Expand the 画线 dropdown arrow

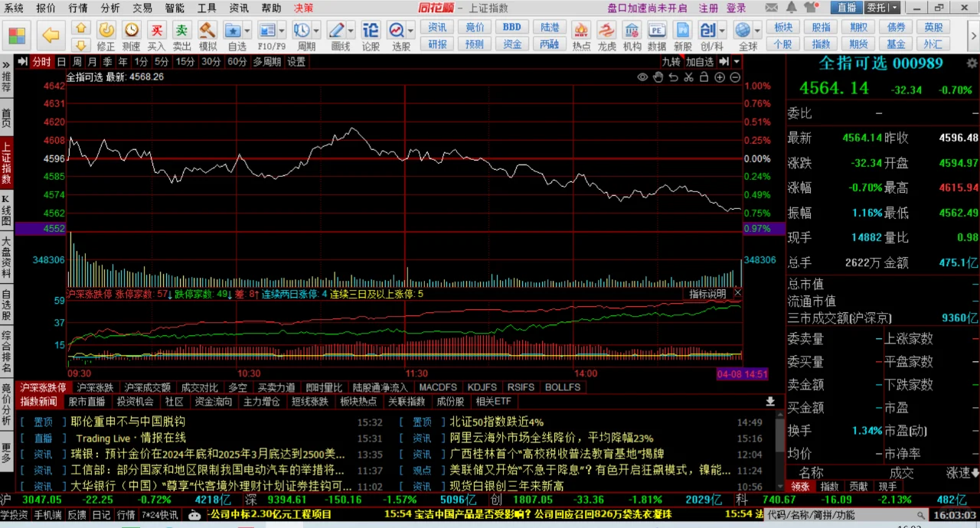click(x=351, y=31)
